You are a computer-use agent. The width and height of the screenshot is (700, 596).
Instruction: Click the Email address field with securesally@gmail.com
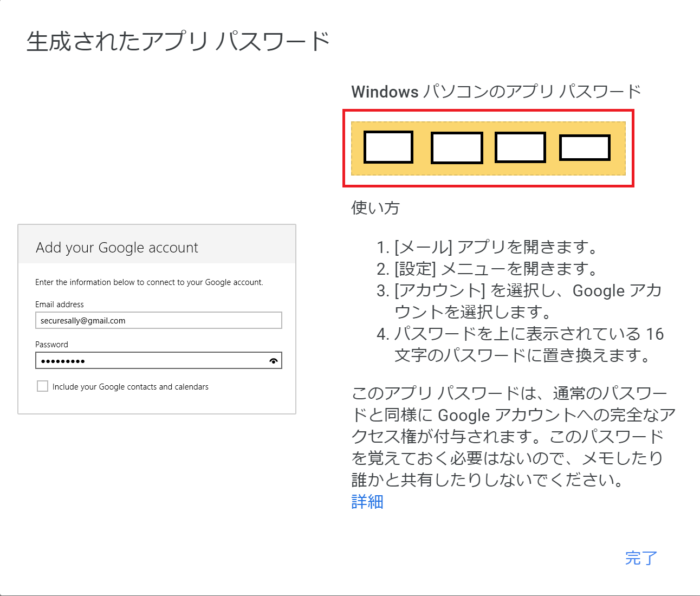[x=159, y=320]
